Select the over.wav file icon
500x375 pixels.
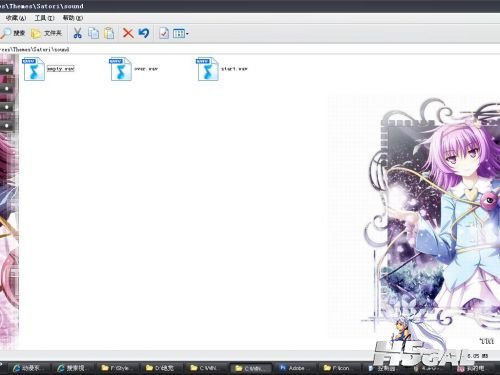[120, 69]
